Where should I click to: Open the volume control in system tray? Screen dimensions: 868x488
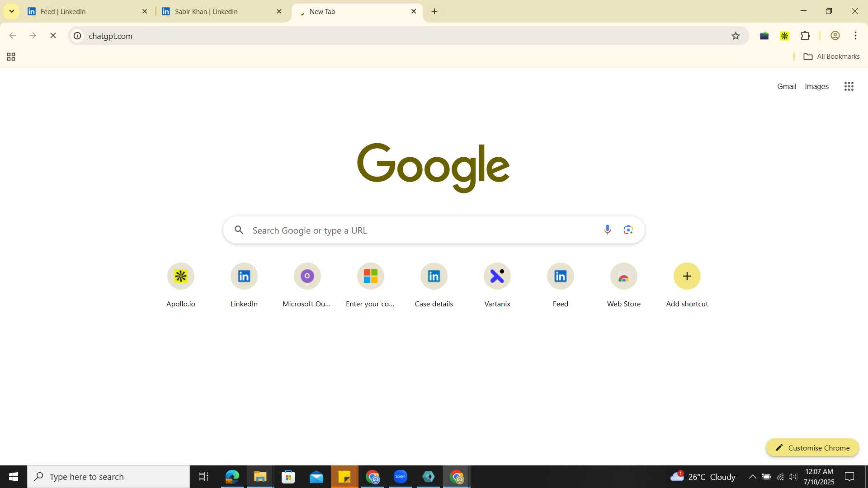pos(793,477)
